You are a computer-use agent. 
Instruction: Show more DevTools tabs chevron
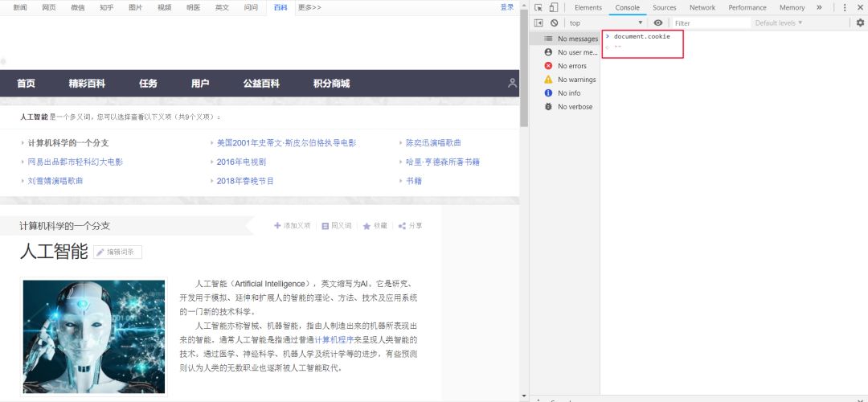pos(819,8)
